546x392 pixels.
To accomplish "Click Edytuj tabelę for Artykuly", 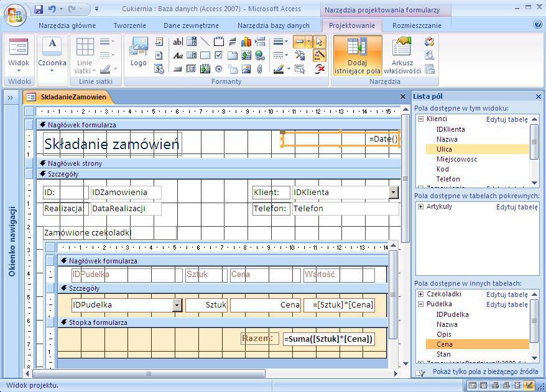I will coord(517,207).
